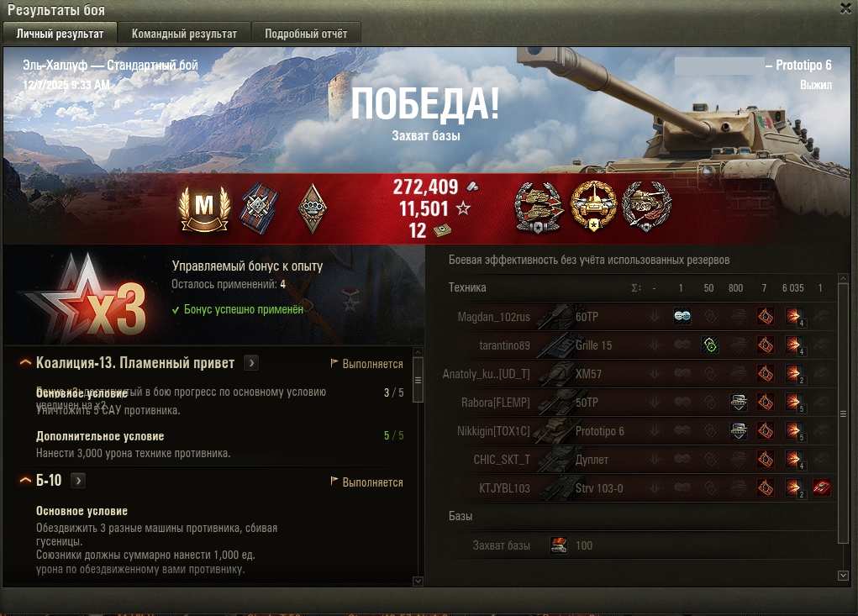
Task: Switch to Командный результат tab
Action: point(184,34)
